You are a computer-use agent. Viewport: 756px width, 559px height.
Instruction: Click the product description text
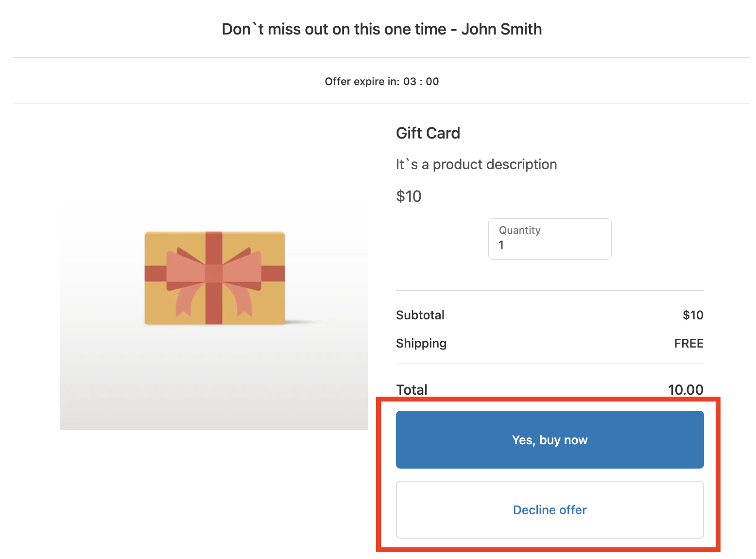[476, 164]
